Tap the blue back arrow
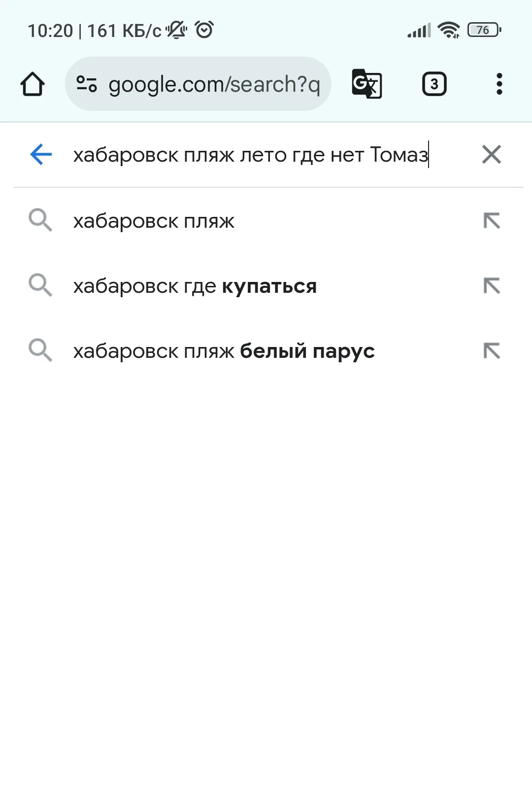The image size is (532, 798). click(x=41, y=154)
